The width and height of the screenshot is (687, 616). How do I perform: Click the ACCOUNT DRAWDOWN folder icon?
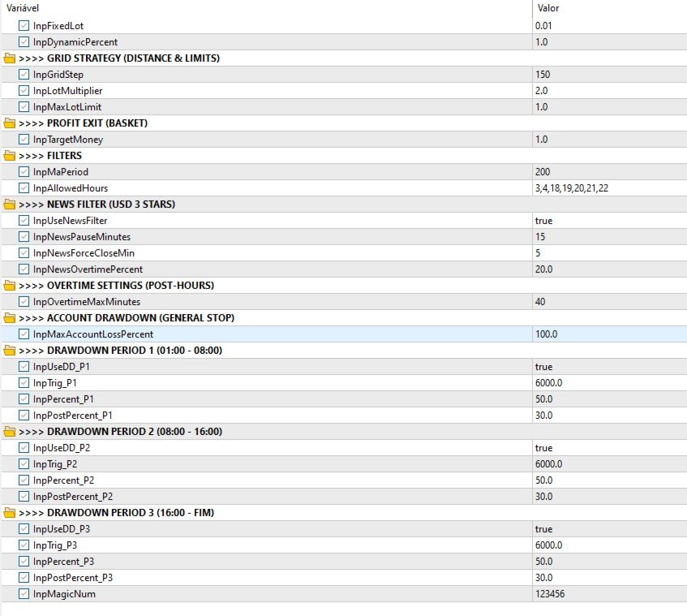tap(9, 318)
